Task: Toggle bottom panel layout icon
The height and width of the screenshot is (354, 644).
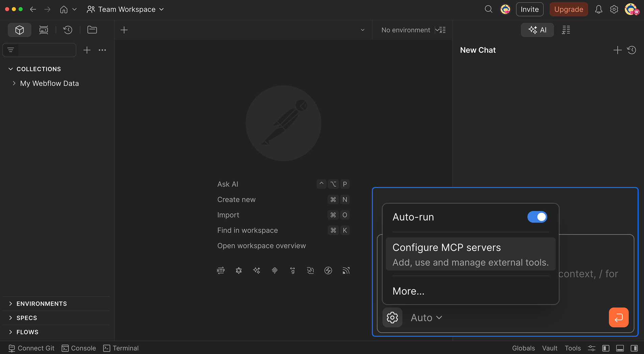Action: coord(620,348)
